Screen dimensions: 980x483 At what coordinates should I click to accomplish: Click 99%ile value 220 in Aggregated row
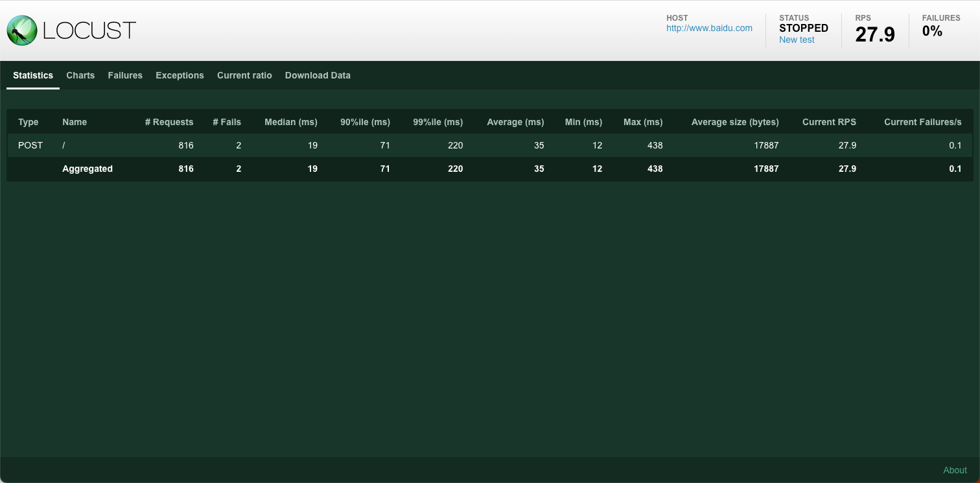(456, 169)
